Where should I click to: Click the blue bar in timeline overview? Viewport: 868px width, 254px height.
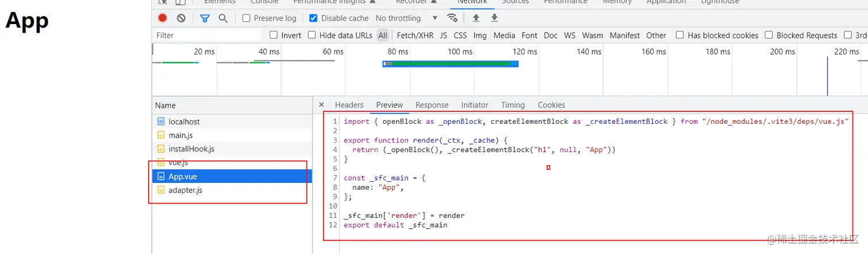451,64
